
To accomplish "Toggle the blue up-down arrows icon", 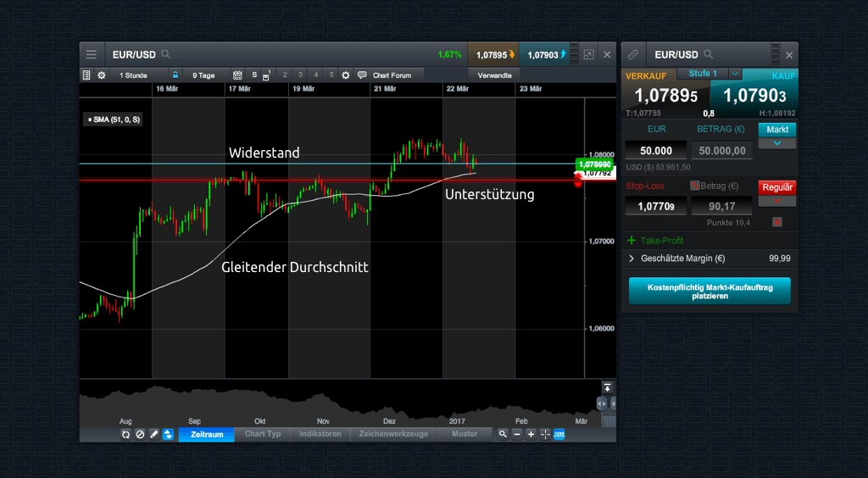I will pos(169,434).
